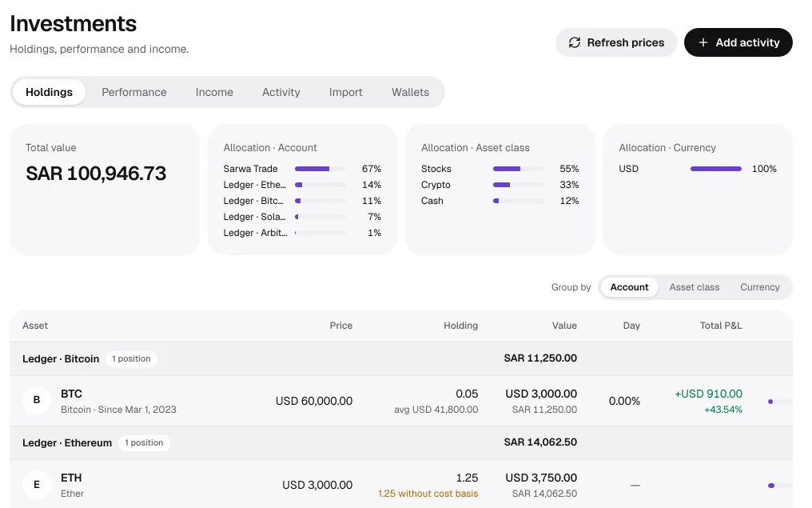Click 'Bitcoin · Since Mar 1, 2023' subtitle

(118, 410)
